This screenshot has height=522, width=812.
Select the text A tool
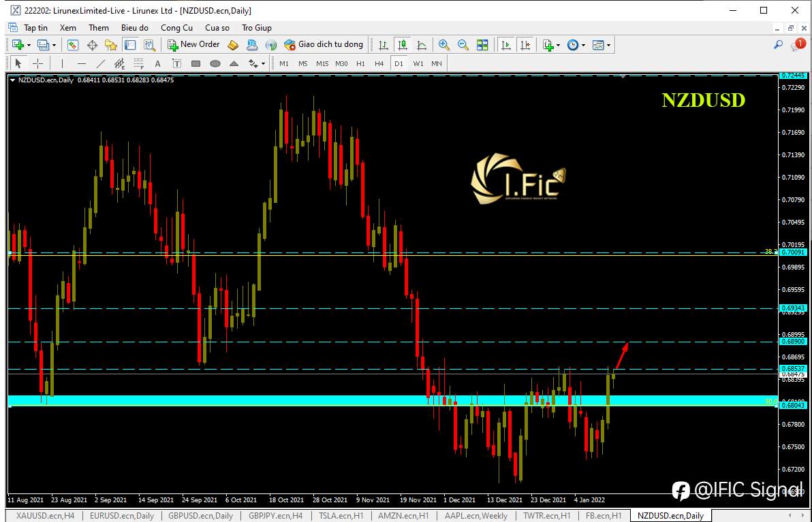(158, 63)
